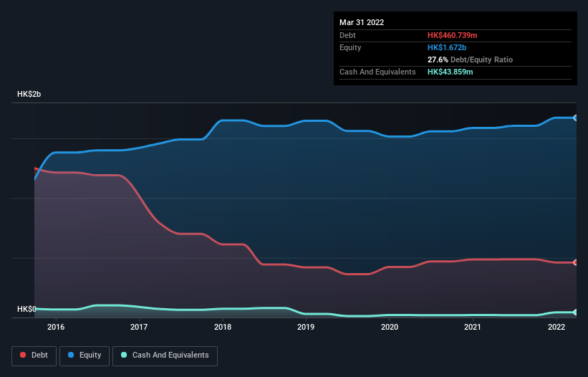Click the HK$460.739m debt value
Viewport: 588px width, 377px height.
click(x=452, y=35)
